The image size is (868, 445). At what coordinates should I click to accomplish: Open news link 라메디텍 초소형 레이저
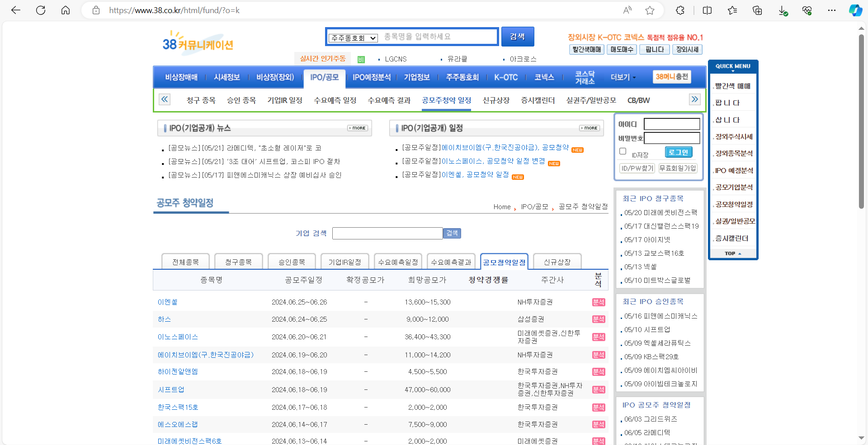point(245,148)
